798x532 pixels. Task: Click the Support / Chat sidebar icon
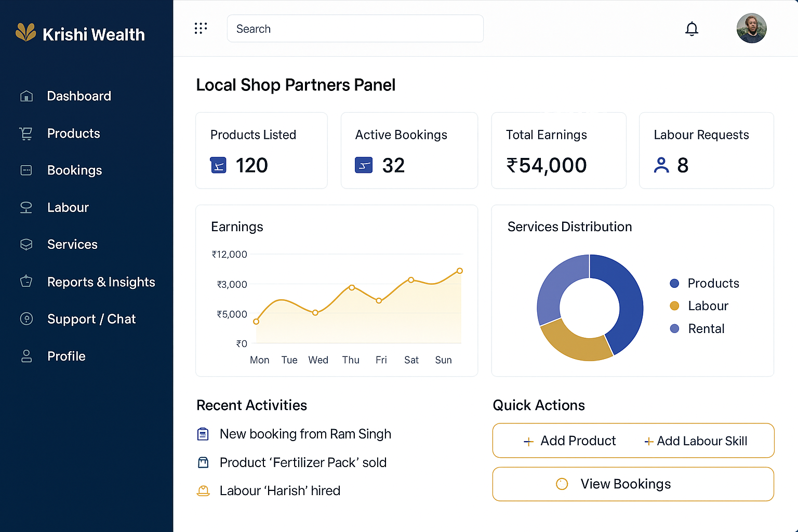tap(26, 319)
